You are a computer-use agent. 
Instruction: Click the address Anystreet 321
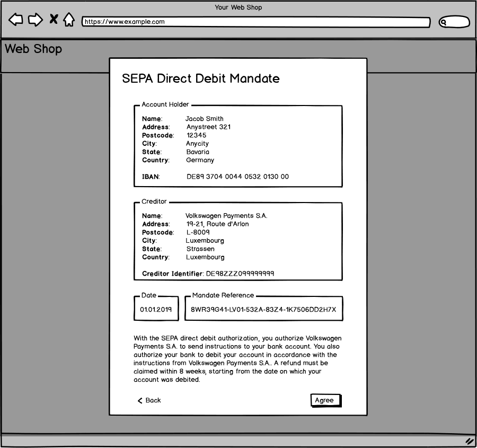[x=209, y=127]
